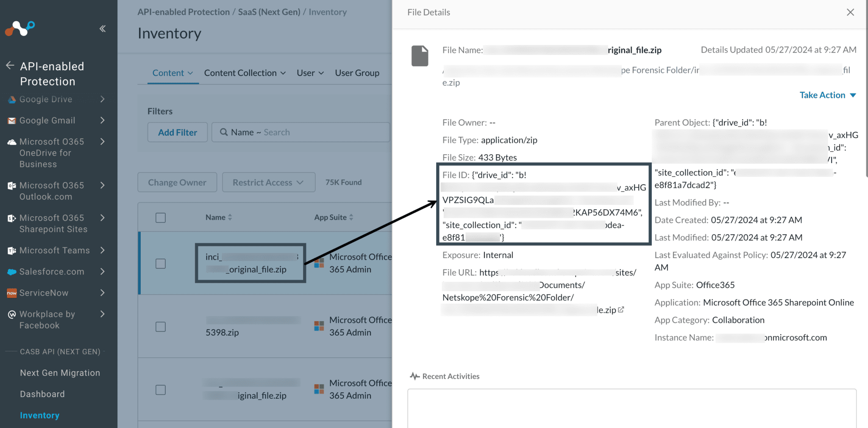Click the Salesforce.com cloud icon
The image size is (868, 428).
tap(12, 272)
